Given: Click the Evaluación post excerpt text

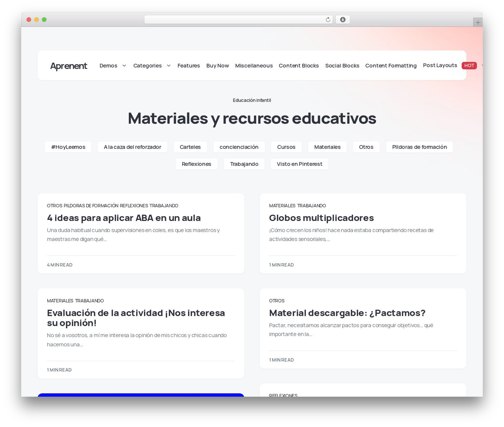Looking at the screenshot, I should [137, 340].
